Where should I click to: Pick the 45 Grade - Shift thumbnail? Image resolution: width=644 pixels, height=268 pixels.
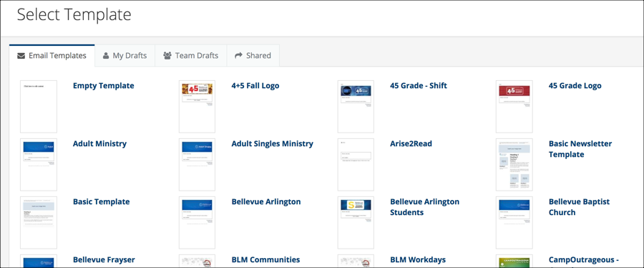tap(356, 107)
